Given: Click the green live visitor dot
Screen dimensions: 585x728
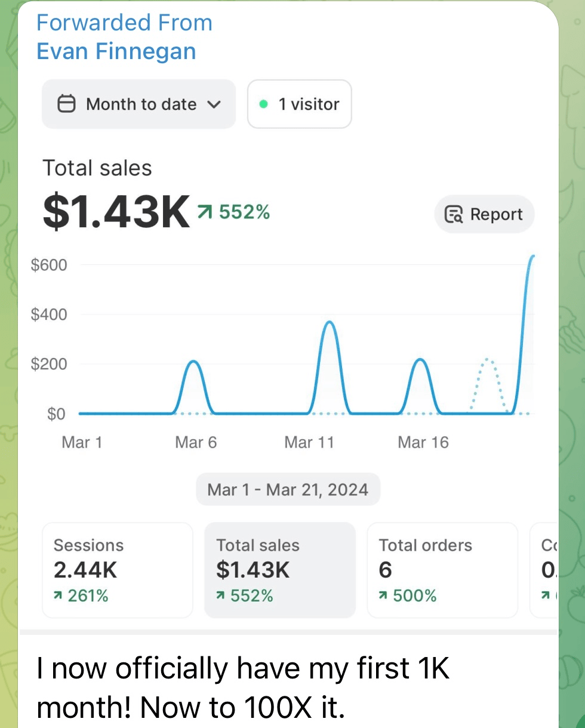Looking at the screenshot, I should 263,104.
